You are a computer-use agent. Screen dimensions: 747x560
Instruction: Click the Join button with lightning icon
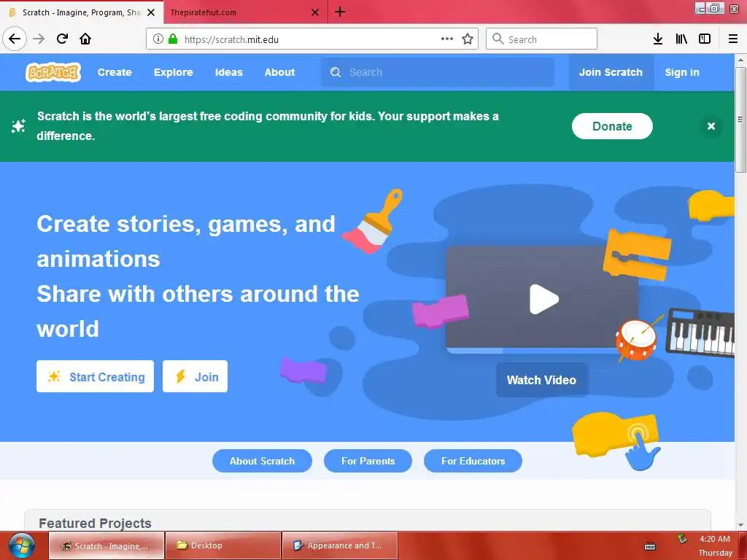point(195,377)
